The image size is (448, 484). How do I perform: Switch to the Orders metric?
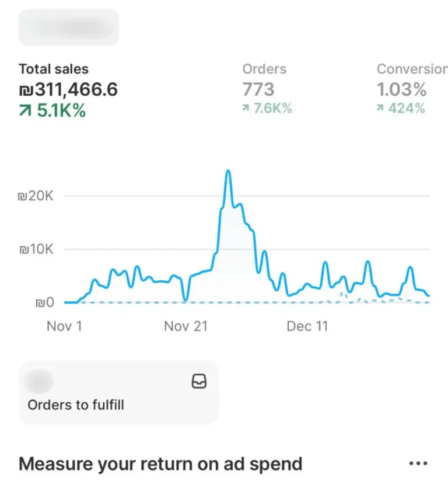coord(264,69)
